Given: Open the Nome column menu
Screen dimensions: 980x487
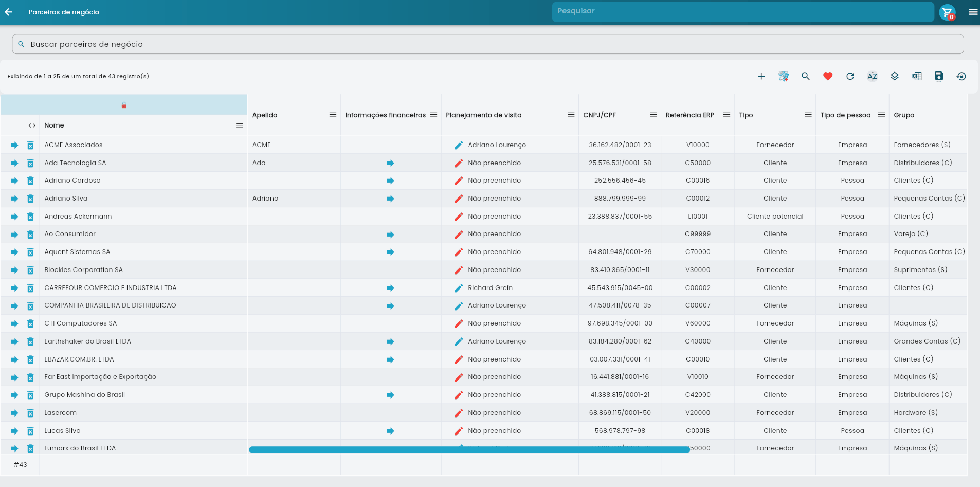Looking at the screenshot, I should click(239, 125).
